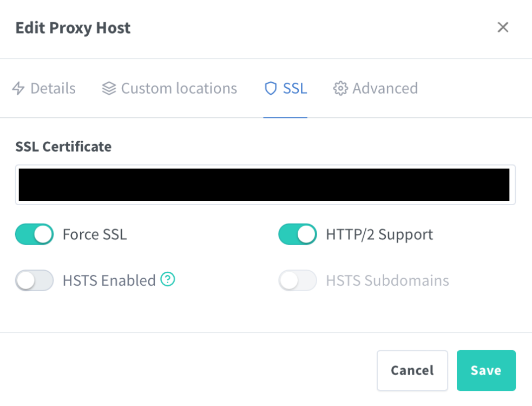Enable the HSTS Enabled toggle
Viewport: 532px width, 406px height.
point(34,280)
